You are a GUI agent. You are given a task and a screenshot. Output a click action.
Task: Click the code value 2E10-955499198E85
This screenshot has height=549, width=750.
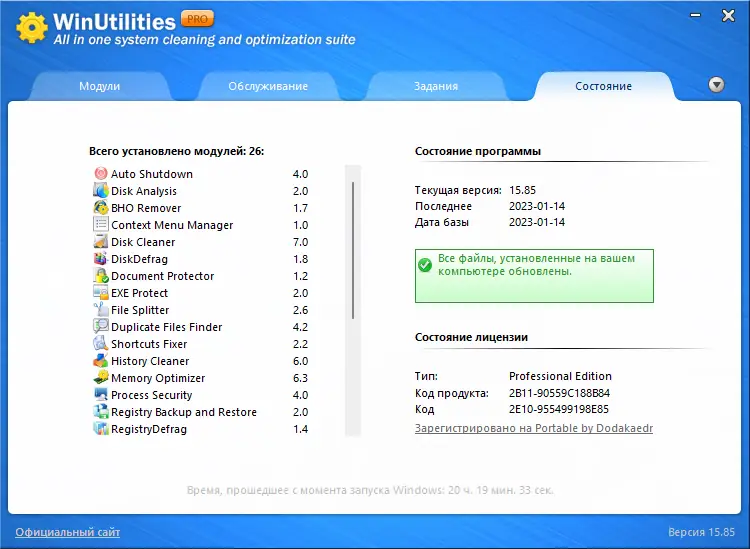point(559,409)
